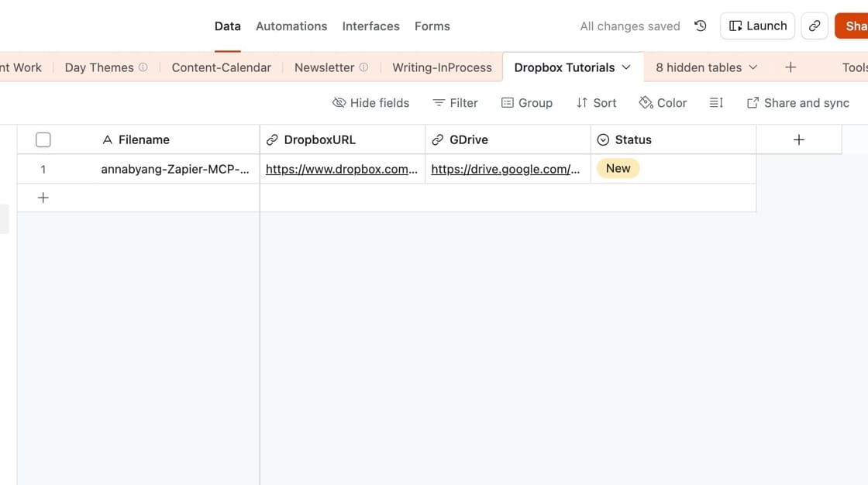The height and width of the screenshot is (485, 868).
Task: Click the Status column header
Action: click(673, 139)
